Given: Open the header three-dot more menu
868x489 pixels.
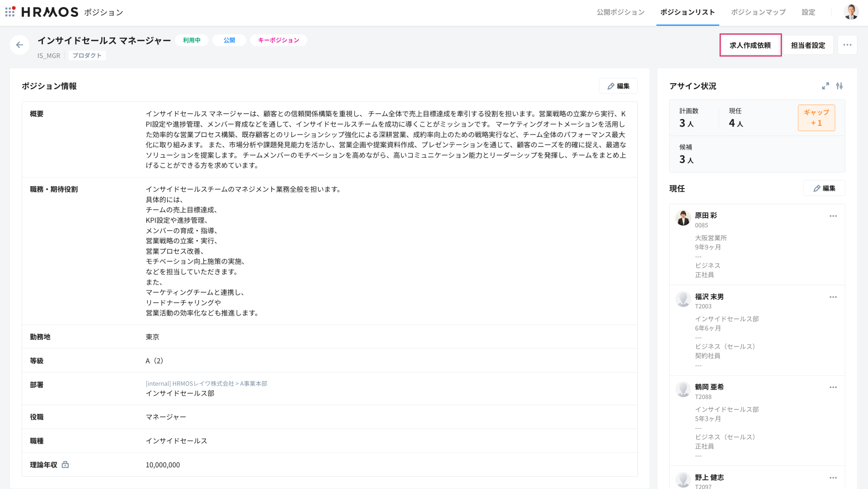Looking at the screenshot, I should point(847,45).
